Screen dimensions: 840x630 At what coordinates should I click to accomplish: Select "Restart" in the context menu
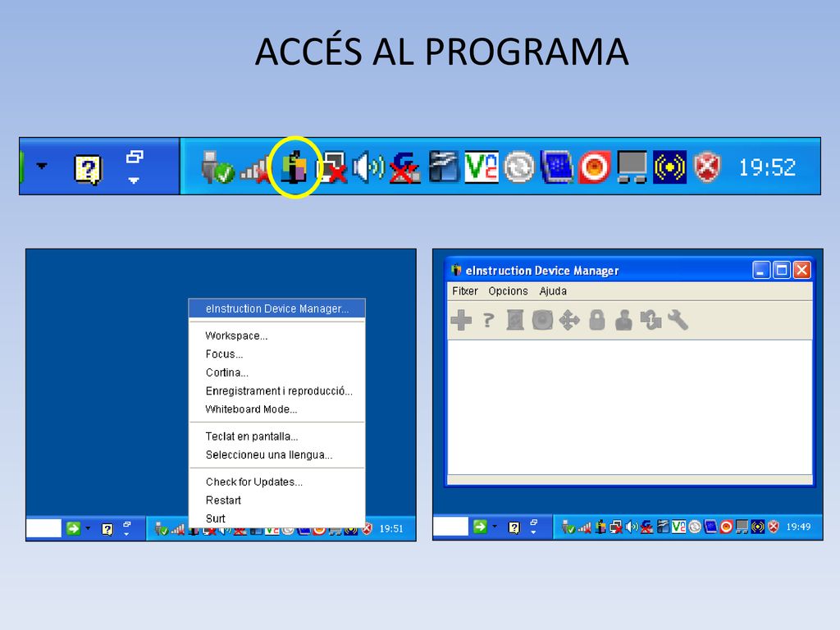[277, 500]
